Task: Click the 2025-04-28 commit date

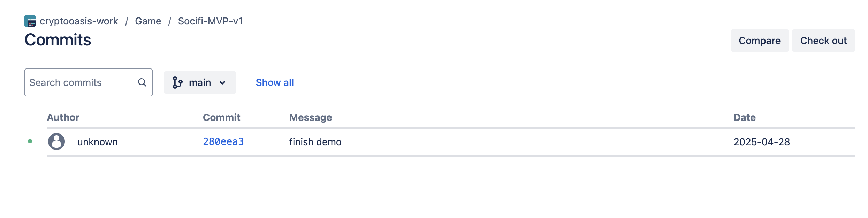Action: click(762, 142)
